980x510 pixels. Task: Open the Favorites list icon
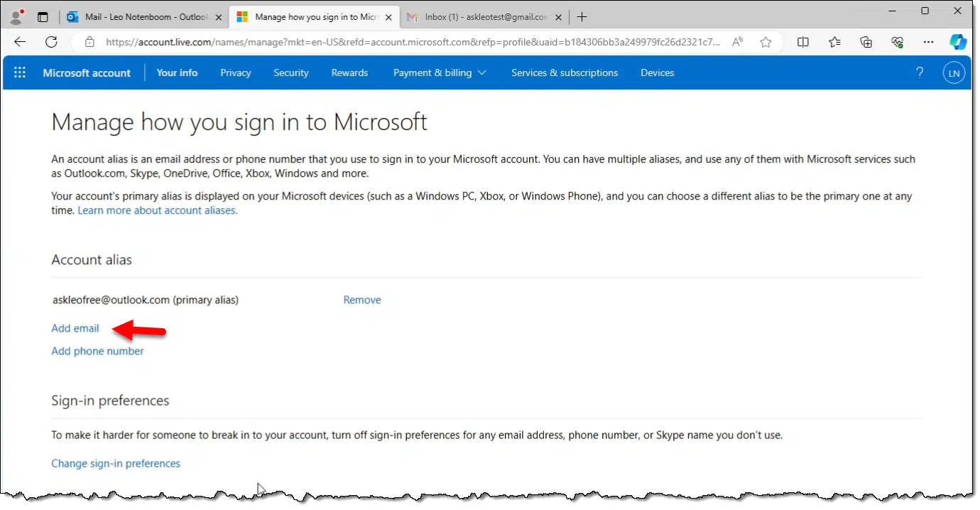835,42
